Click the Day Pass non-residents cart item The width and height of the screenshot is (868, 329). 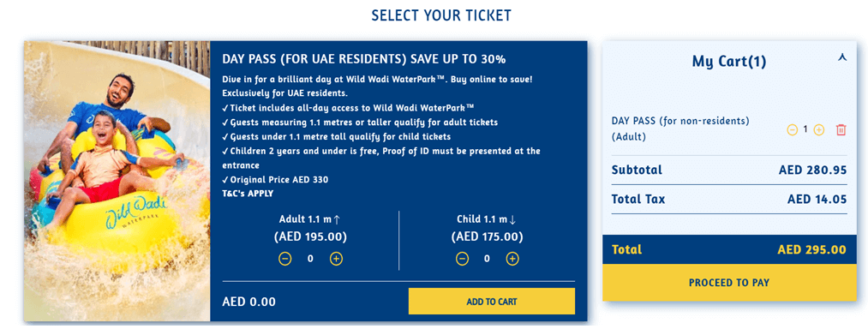[x=680, y=129]
